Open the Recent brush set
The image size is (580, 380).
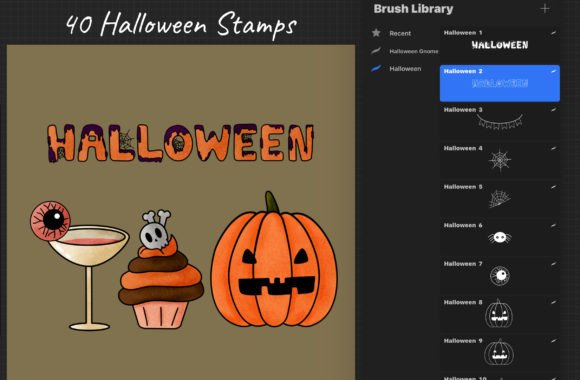click(400, 33)
